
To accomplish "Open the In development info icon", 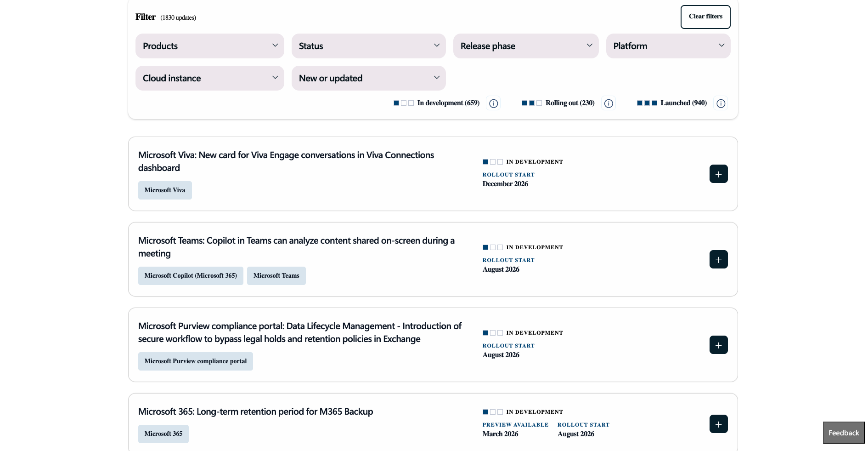I will point(494,103).
